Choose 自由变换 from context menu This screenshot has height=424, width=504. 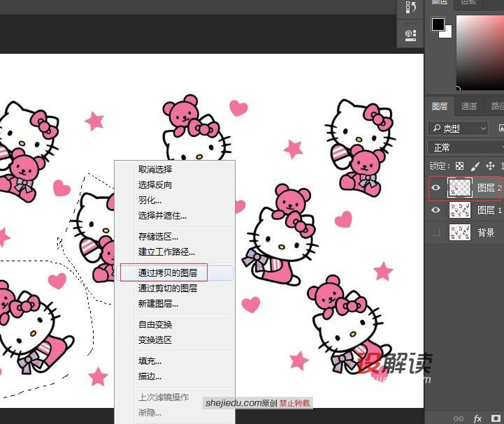point(155,325)
